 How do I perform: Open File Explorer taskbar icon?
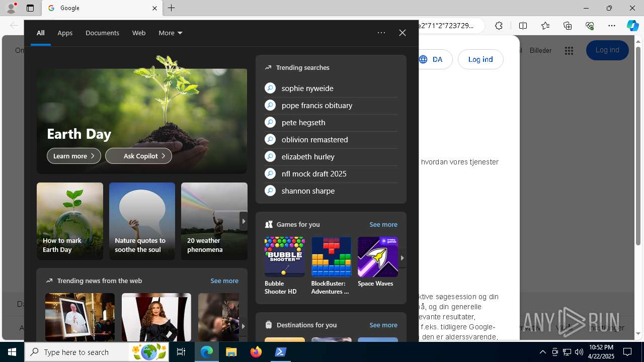point(231,352)
